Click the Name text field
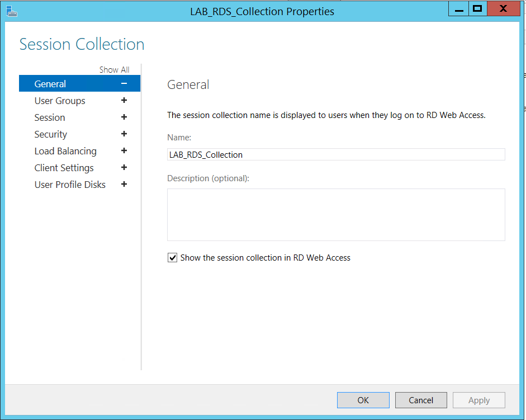This screenshot has height=420, width=526. (x=335, y=154)
